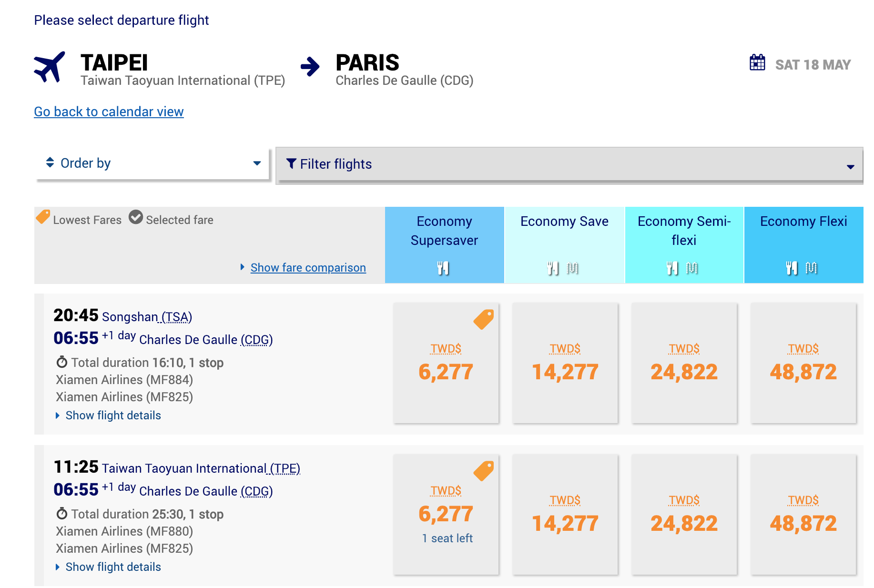Click meal icon under Economy Semi-flexi
This screenshot has height=588, width=874.
[x=672, y=268]
